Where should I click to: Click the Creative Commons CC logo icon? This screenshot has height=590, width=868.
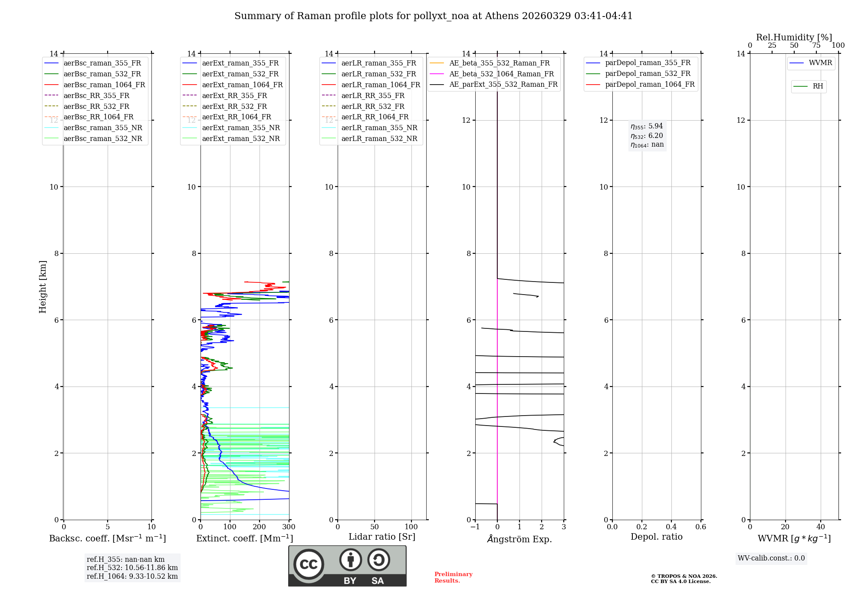(x=309, y=564)
